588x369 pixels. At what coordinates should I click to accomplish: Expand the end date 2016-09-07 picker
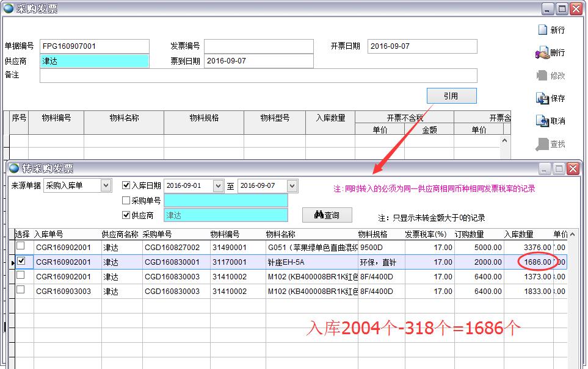pyautogui.click(x=292, y=185)
